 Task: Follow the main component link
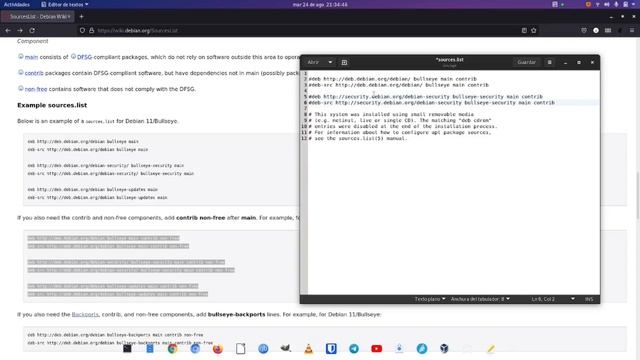[x=31, y=57]
